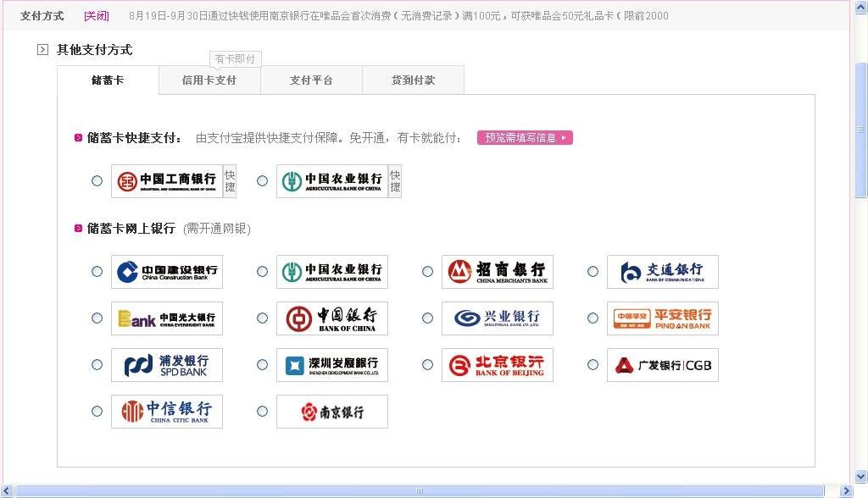Click the 中国光大银行 bank logo
This screenshot has width=868, height=498.
(166, 318)
